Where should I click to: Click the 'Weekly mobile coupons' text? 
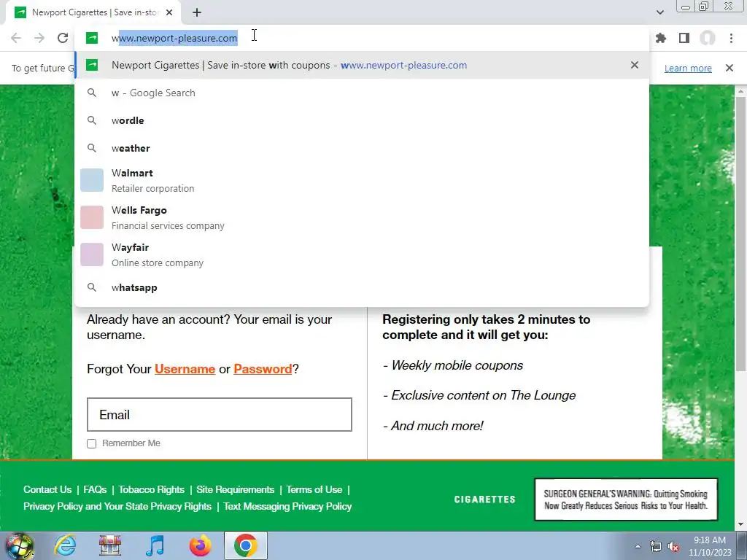[x=457, y=365]
